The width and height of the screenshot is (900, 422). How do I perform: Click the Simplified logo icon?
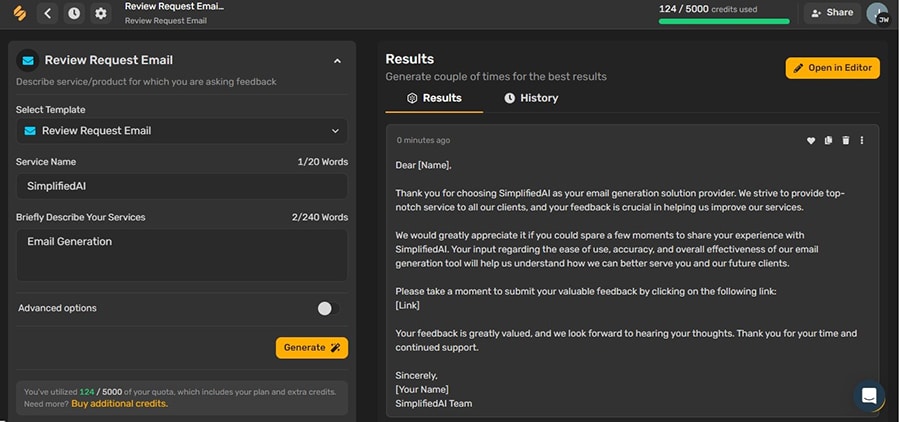pyautogui.click(x=20, y=13)
